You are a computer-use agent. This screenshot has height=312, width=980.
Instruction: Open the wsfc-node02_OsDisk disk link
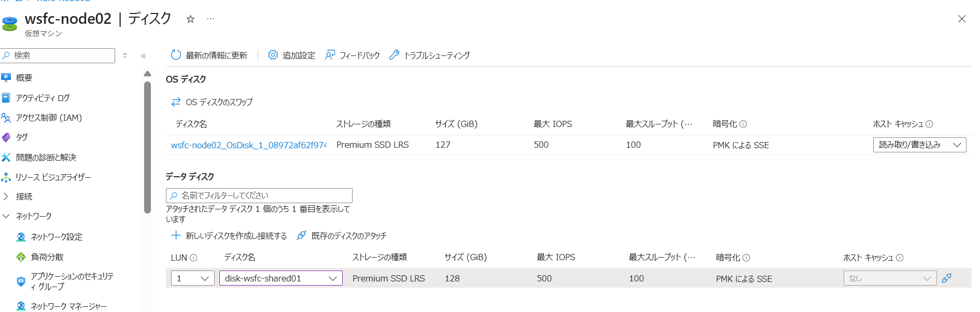pos(248,145)
